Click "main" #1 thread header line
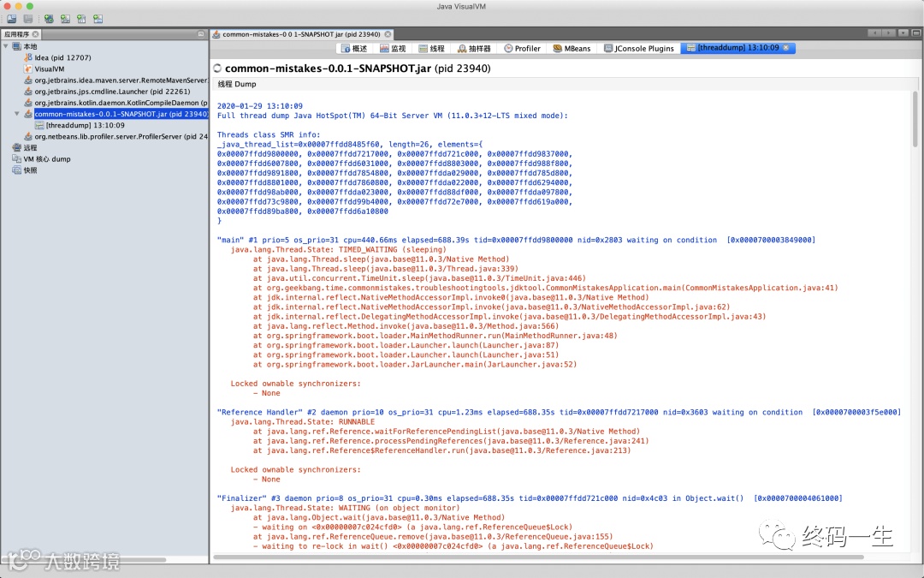This screenshot has height=578, width=924. tap(516, 240)
